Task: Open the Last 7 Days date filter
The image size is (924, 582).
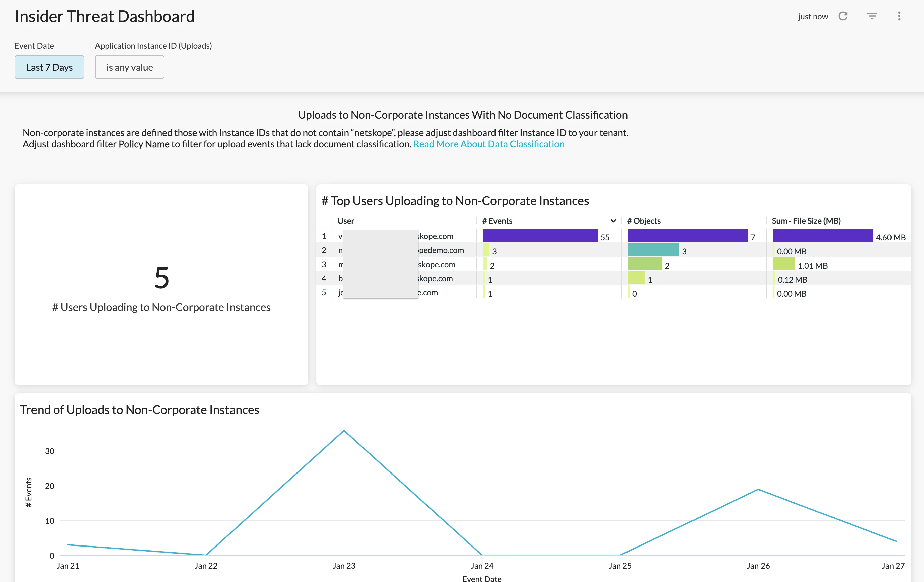Action: pyautogui.click(x=50, y=67)
